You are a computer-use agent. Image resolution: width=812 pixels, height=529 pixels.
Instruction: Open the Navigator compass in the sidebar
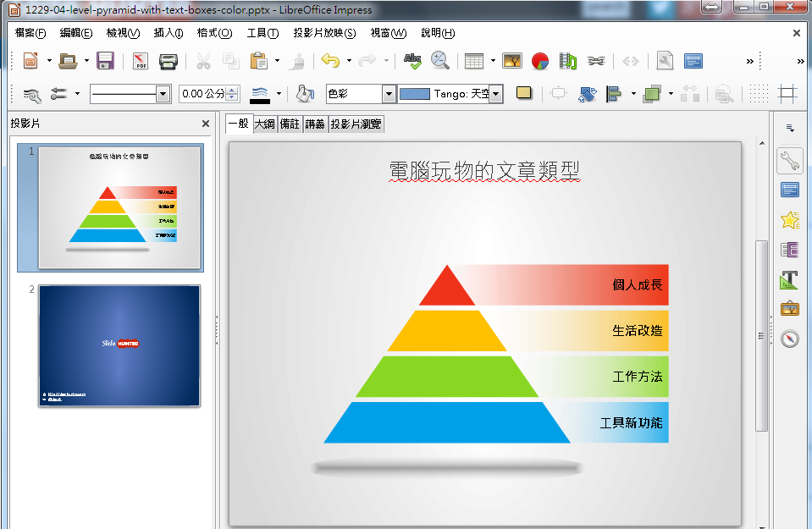point(789,339)
